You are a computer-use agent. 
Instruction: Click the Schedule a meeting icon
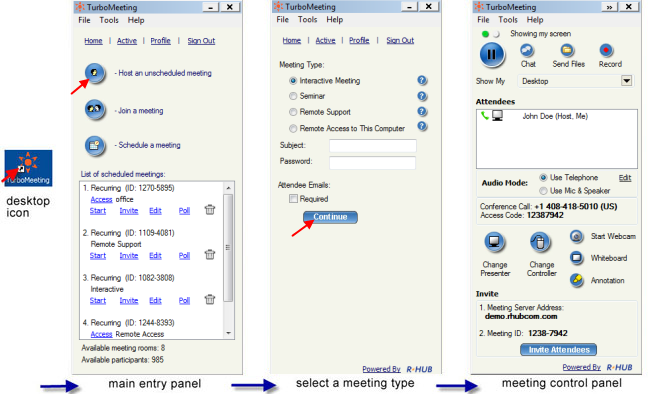click(95, 145)
